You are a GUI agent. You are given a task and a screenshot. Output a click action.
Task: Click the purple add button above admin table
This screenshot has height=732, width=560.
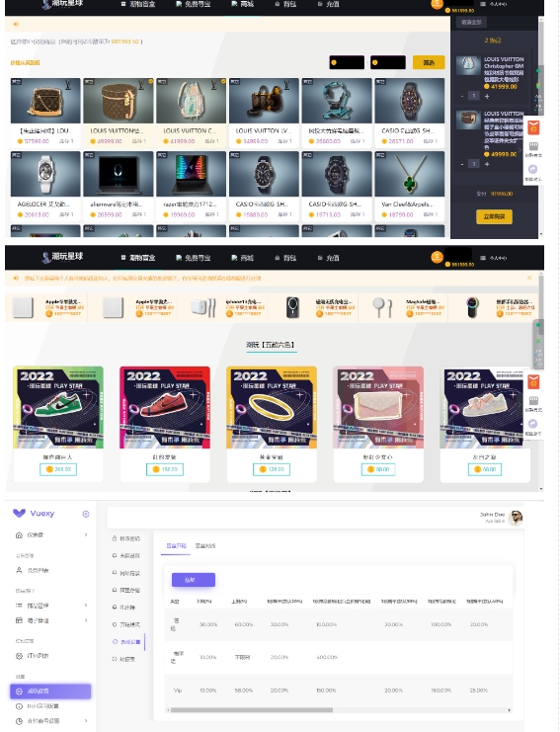194,580
